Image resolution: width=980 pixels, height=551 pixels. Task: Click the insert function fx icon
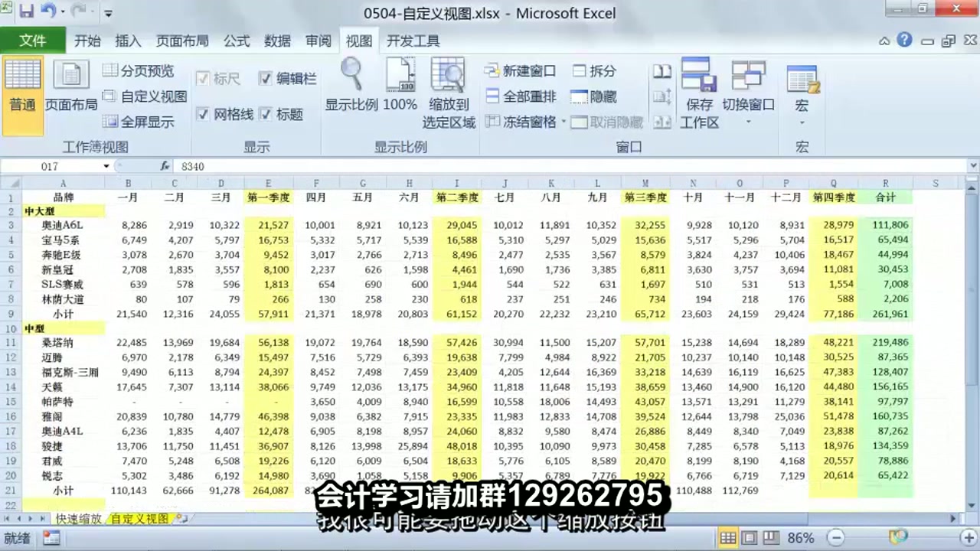165,166
